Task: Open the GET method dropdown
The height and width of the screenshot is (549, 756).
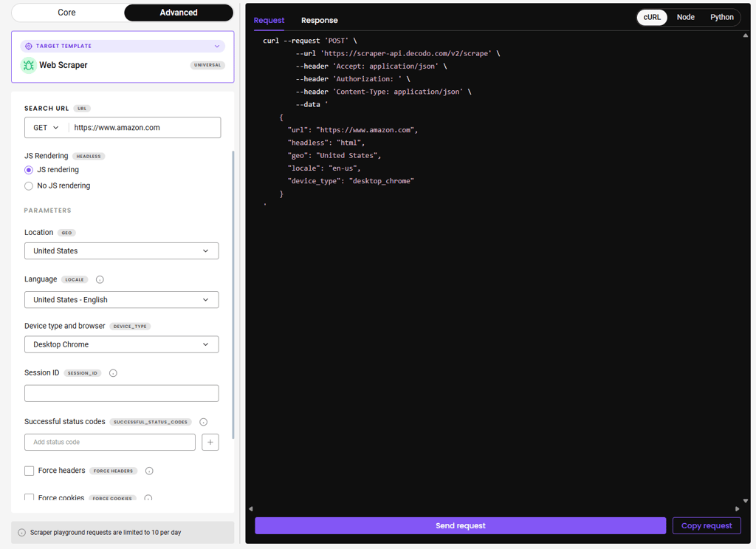Action: pyautogui.click(x=46, y=127)
